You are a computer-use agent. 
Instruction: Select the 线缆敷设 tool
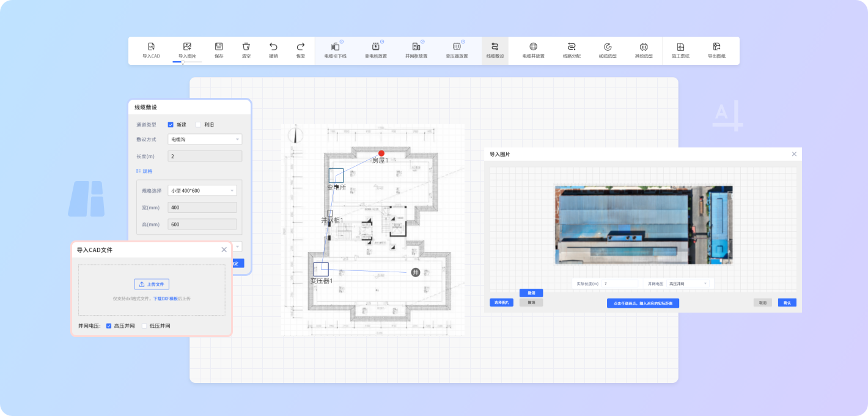(x=495, y=50)
